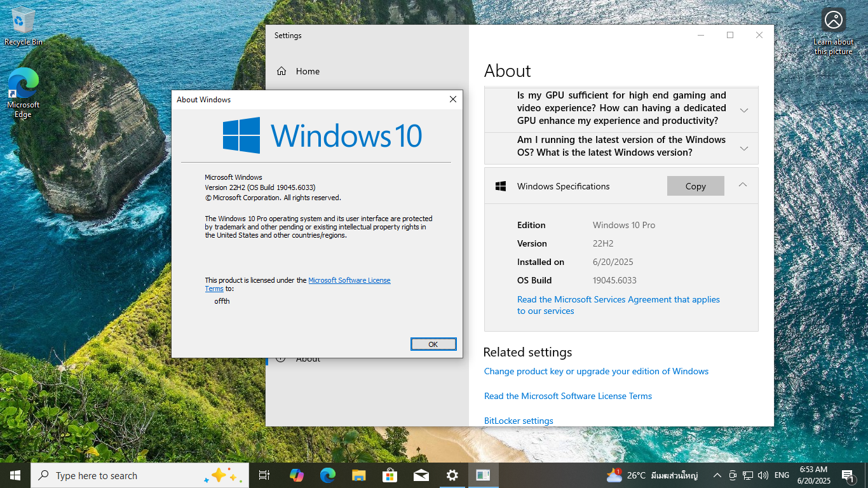Close the Settings window
This screenshot has height=488, width=868.
coord(759,36)
